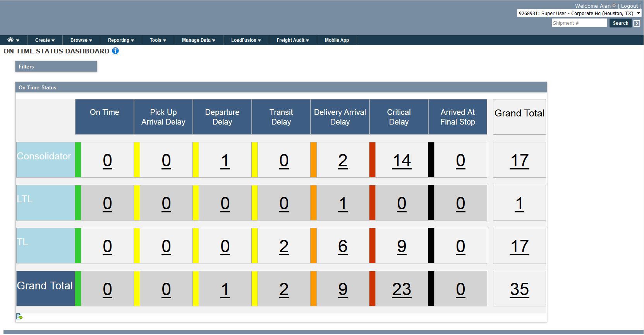Open Consolidator Departure Delay count 1
644x335 pixels.
[x=225, y=161]
